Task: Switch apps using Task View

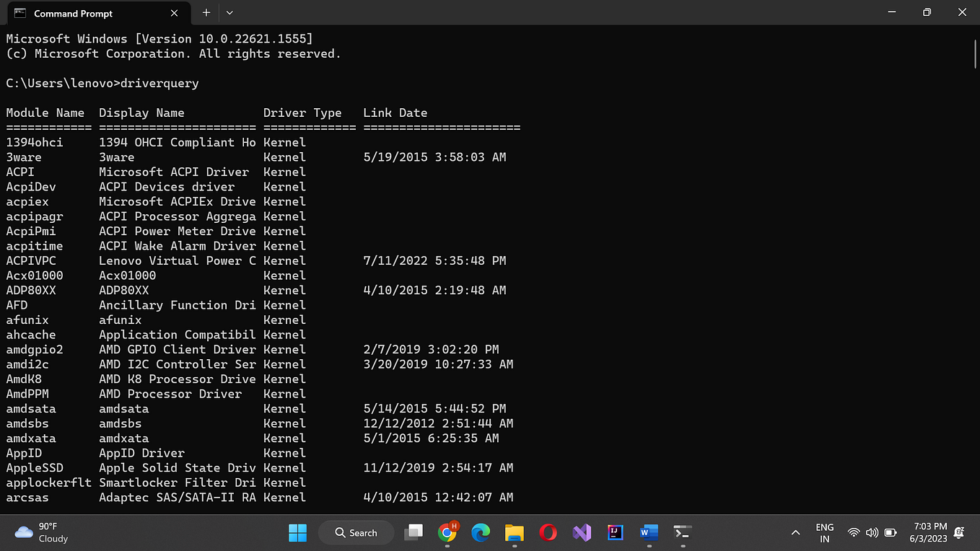Action: 414,532
